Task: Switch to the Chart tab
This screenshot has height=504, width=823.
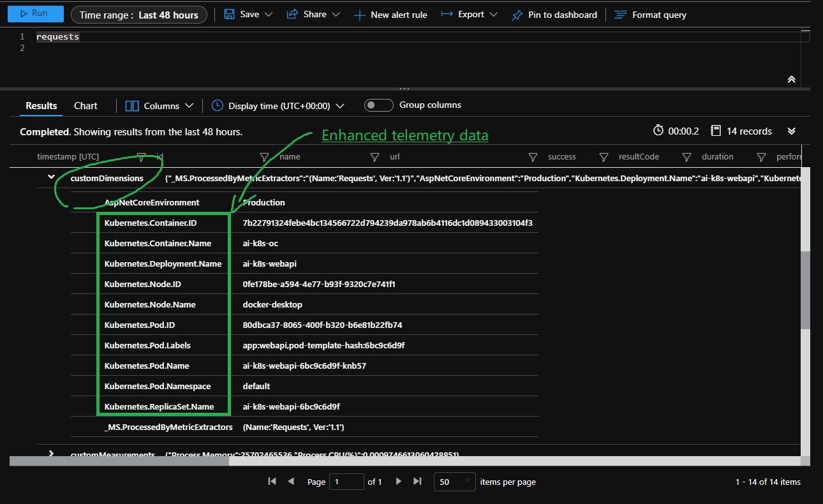Action: [x=85, y=105]
